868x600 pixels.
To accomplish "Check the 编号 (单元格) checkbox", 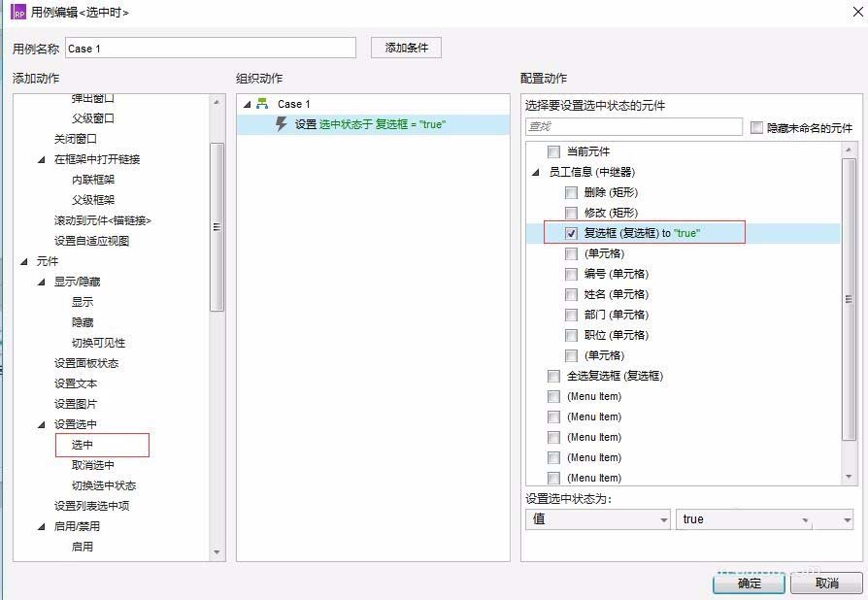I will click(x=571, y=274).
